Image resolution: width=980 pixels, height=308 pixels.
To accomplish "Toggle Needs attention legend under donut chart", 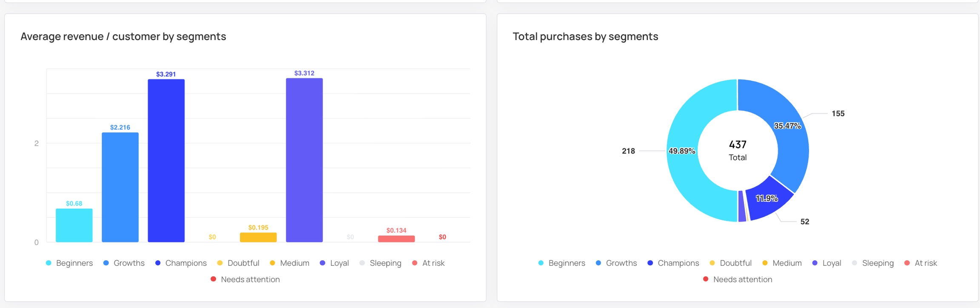I will [x=738, y=279].
